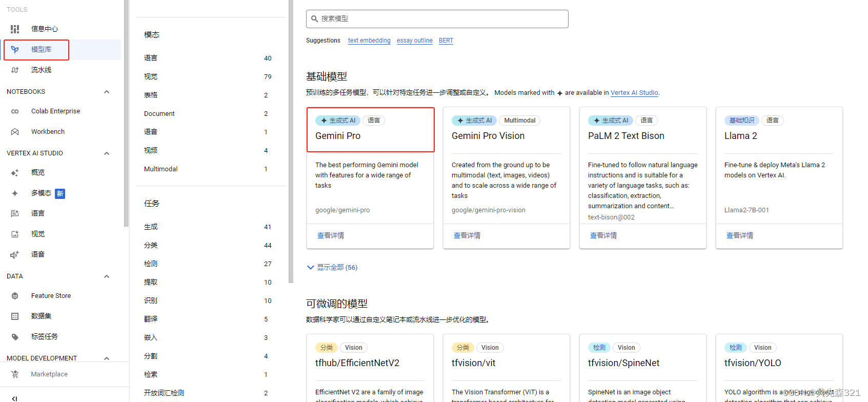Open the tfvision/SpineNet model card
This screenshot has height=402, width=868.
pos(643,368)
